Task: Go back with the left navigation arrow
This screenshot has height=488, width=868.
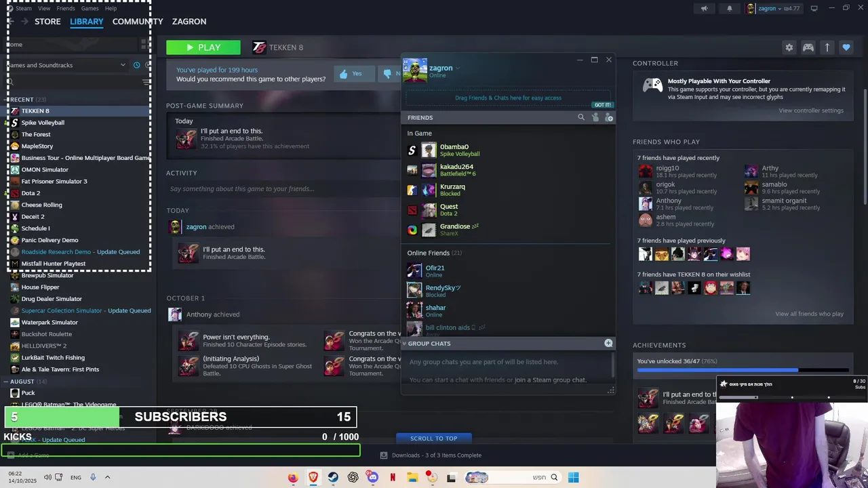Action: click(9, 22)
